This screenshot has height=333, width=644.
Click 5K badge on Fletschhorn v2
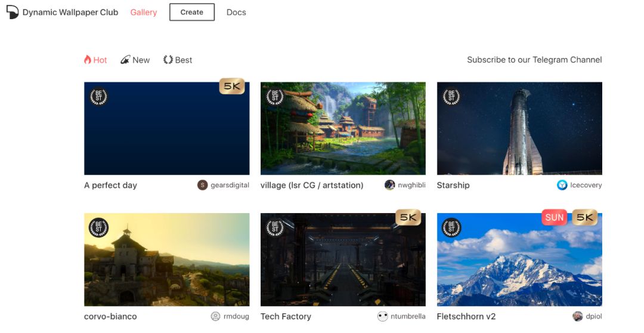tap(585, 217)
